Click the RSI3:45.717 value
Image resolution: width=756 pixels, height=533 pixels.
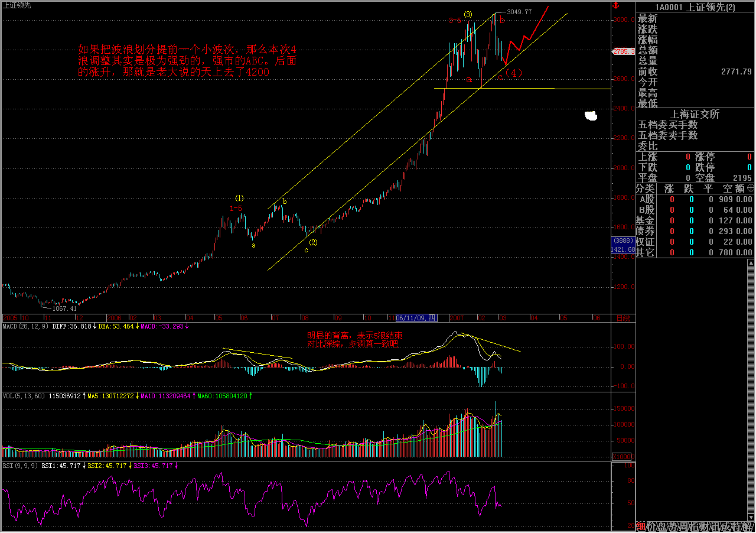153,466
